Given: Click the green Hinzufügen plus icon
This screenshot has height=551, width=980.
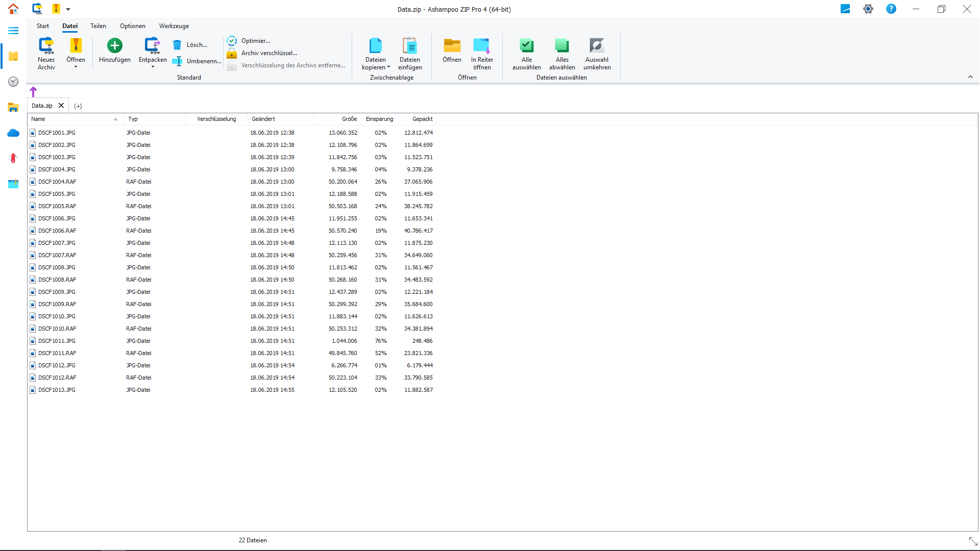Looking at the screenshot, I should point(115,45).
